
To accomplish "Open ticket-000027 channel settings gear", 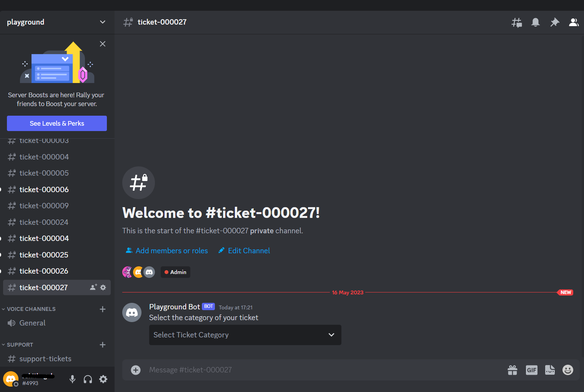I will pyautogui.click(x=103, y=287).
